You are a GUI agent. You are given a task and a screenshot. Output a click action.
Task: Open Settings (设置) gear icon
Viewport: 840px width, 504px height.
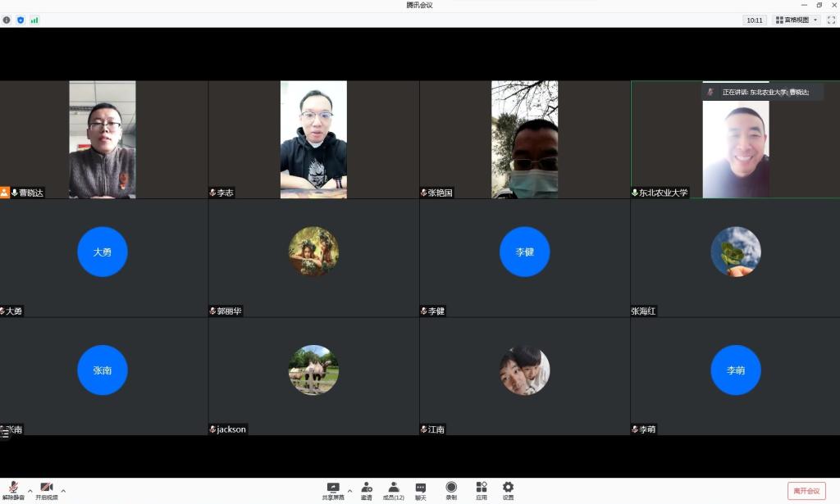[x=509, y=489]
